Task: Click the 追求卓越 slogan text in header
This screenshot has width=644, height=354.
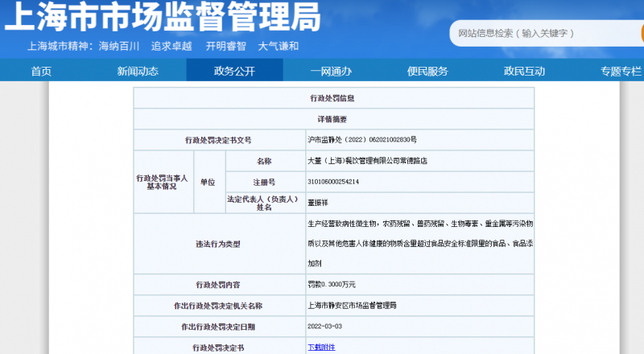Action: pos(171,46)
